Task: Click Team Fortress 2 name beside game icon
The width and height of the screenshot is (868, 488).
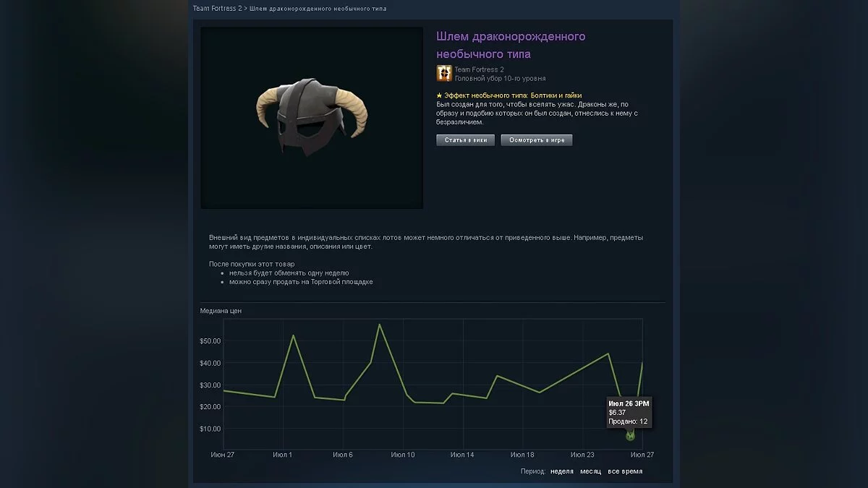Action: pos(479,69)
